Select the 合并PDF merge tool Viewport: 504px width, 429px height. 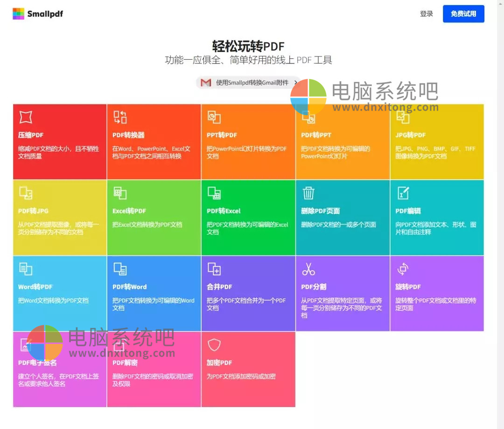pos(214,269)
